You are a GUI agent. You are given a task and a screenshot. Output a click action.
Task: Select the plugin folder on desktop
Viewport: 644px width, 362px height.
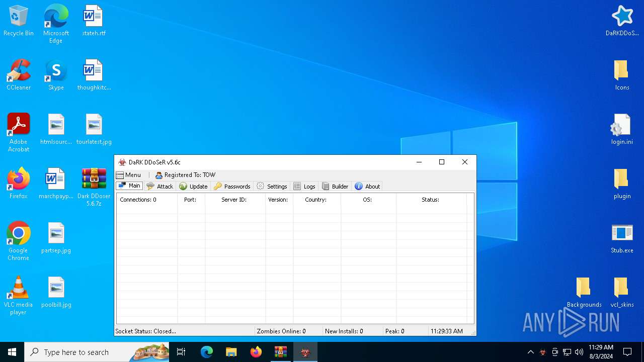[x=622, y=184]
